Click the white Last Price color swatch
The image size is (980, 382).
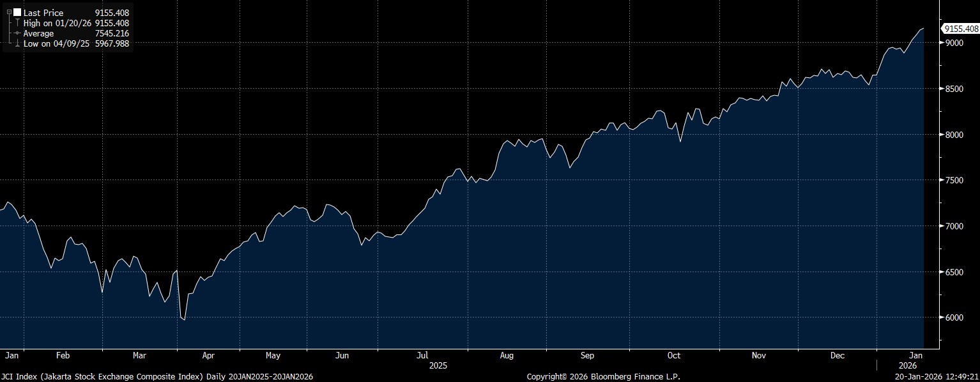(17, 13)
